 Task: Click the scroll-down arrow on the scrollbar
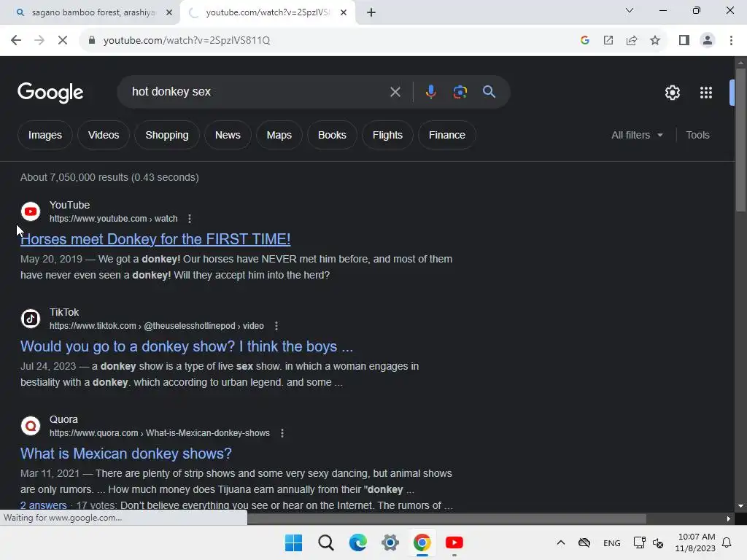click(x=740, y=506)
